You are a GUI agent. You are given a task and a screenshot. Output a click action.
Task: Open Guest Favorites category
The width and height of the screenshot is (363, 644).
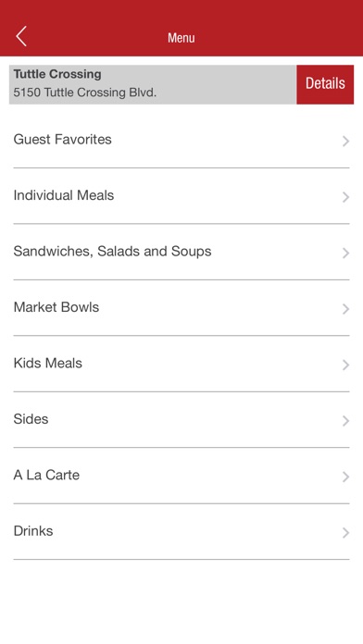tap(181, 140)
